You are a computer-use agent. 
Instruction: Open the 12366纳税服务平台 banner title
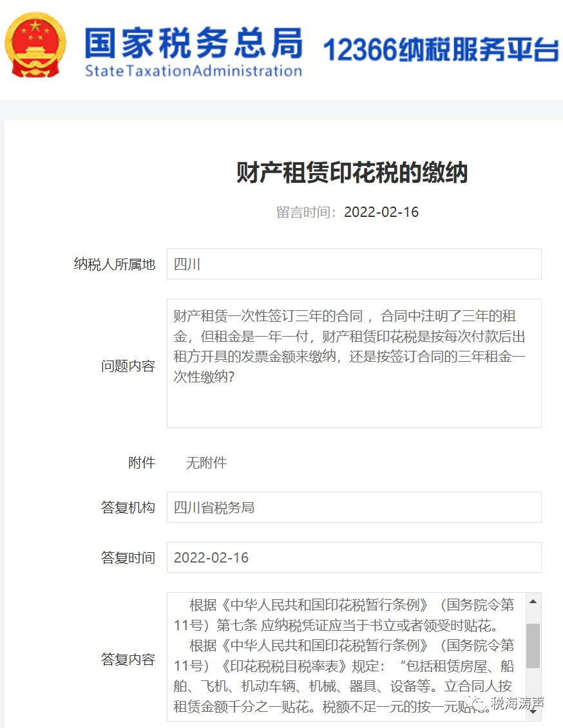coord(440,50)
